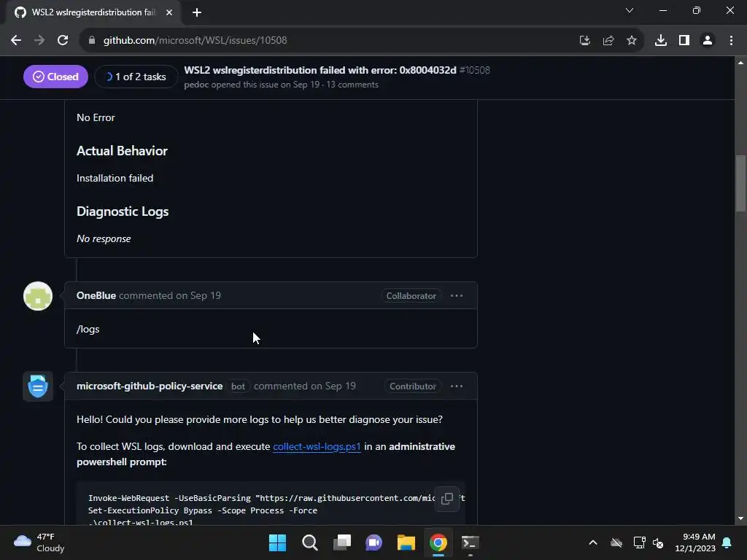The width and height of the screenshot is (747, 560).
Task: Click the Contributor badge
Action: coord(413,386)
